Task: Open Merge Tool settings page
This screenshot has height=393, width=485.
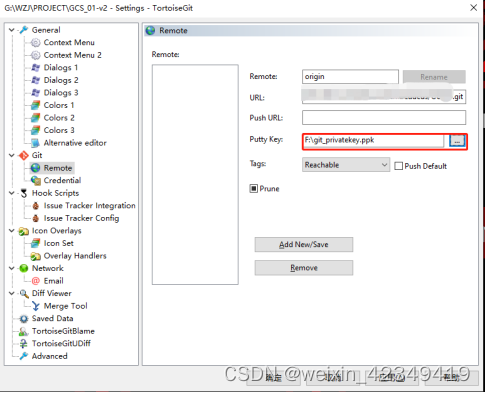Action: (66, 306)
